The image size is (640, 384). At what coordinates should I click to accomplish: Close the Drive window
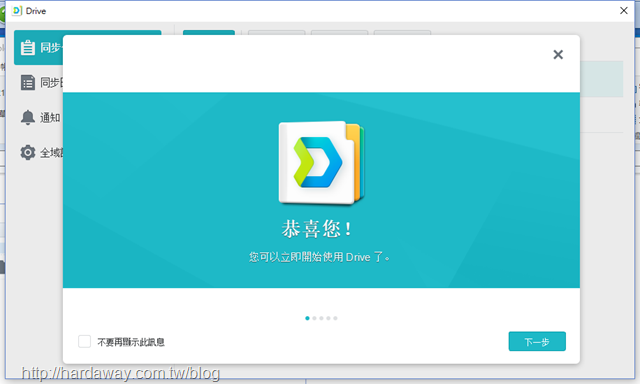[624, 11]
